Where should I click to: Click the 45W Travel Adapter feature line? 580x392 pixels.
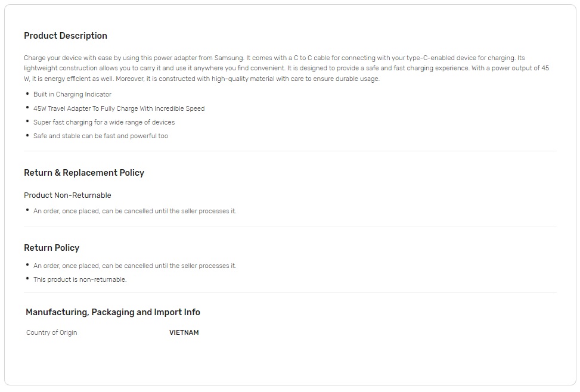click(119, 108)
